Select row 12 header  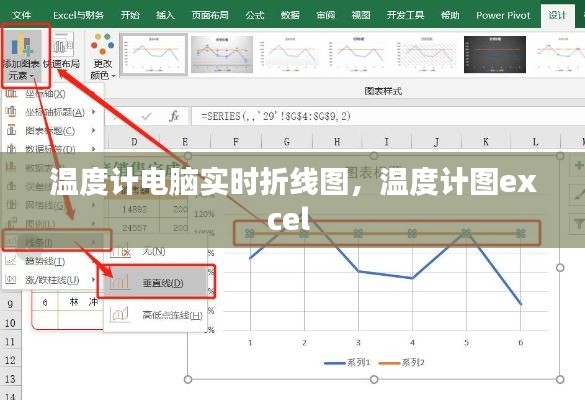[x=10, y=360]
